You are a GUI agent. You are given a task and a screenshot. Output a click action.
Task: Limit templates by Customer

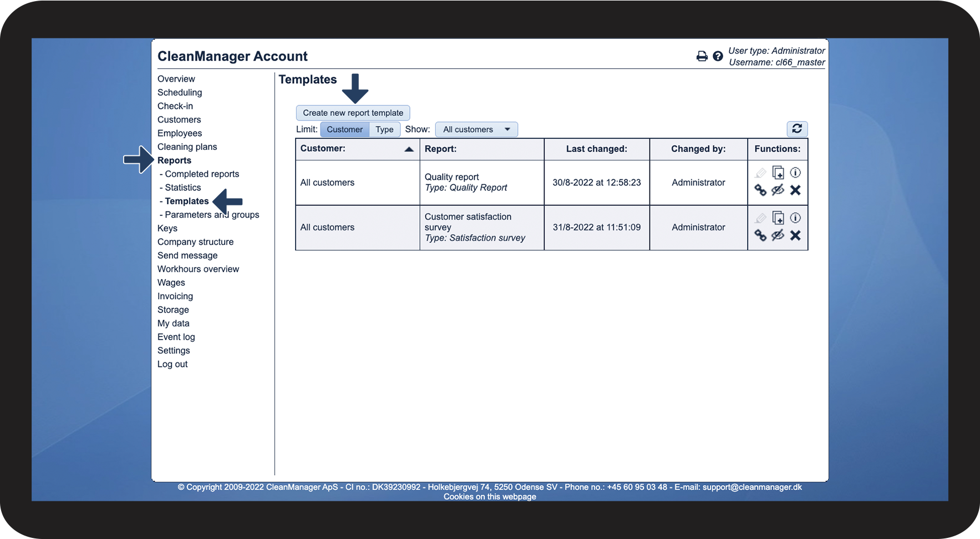[x=344, y=129]
